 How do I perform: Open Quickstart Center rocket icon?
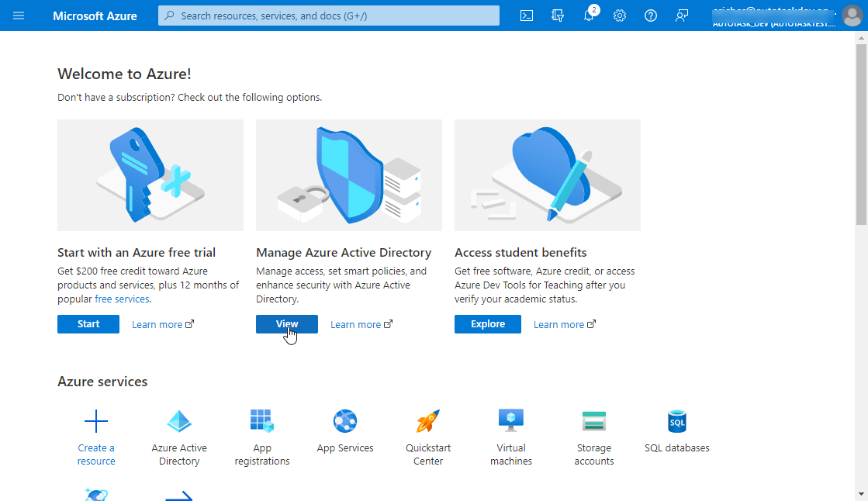pyautogui.click(x=428, y=421)
